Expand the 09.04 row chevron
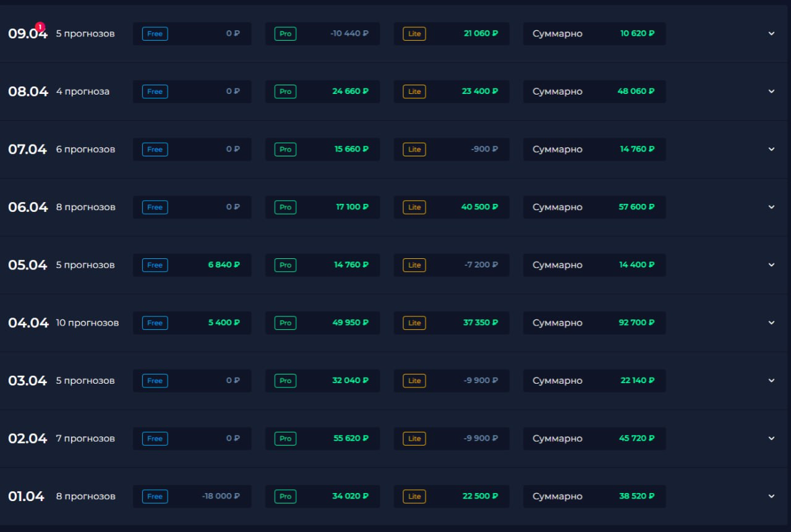The height and width of the screenshot is (532, 791). 771,33
